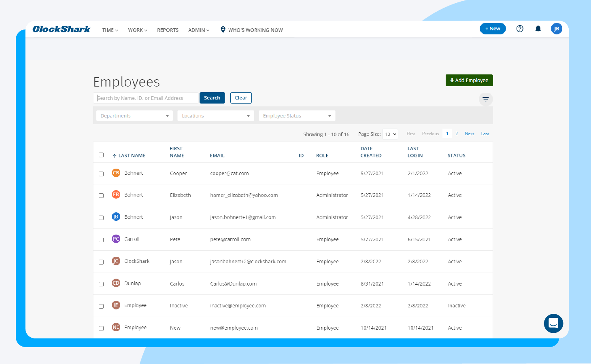Viewport: 591px width, 364px height.
Task: Open the Locations dropdown
Action: tap(216, 116)
